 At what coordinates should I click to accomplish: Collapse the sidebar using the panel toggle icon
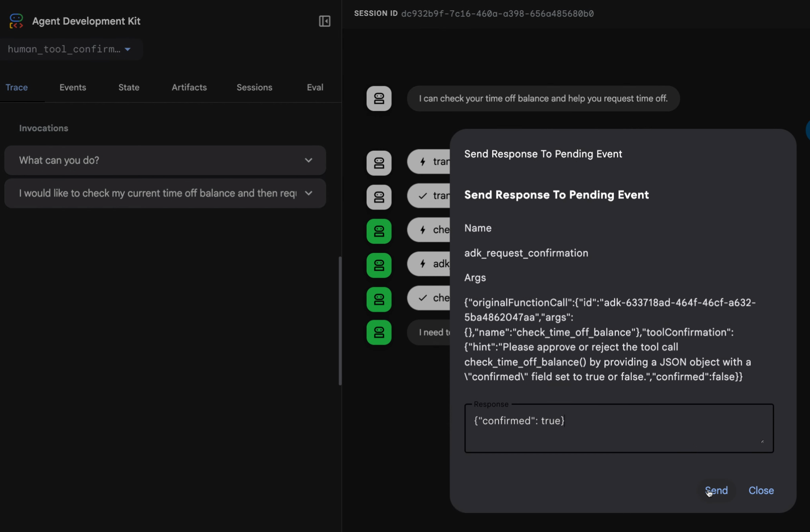point(324,21)
